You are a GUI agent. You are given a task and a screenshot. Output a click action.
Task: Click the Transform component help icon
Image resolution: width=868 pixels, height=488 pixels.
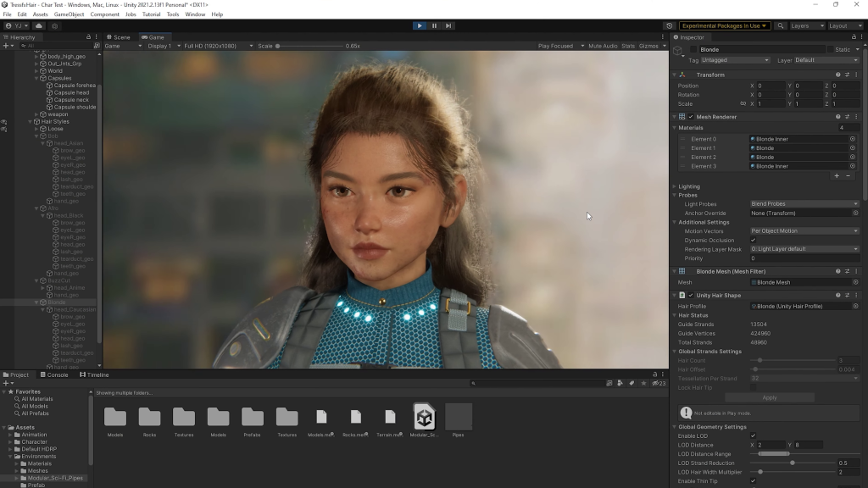point(837,75)
